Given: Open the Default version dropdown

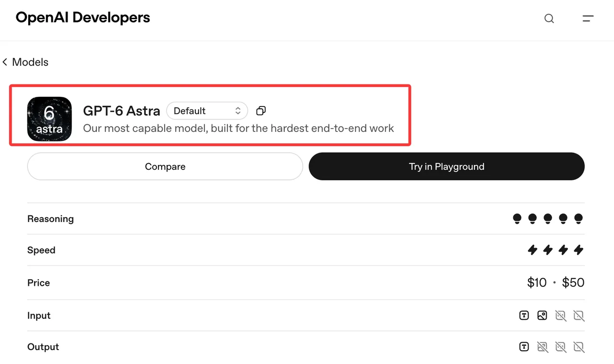Looking at the screenshot, I should [x=207, y=111].
